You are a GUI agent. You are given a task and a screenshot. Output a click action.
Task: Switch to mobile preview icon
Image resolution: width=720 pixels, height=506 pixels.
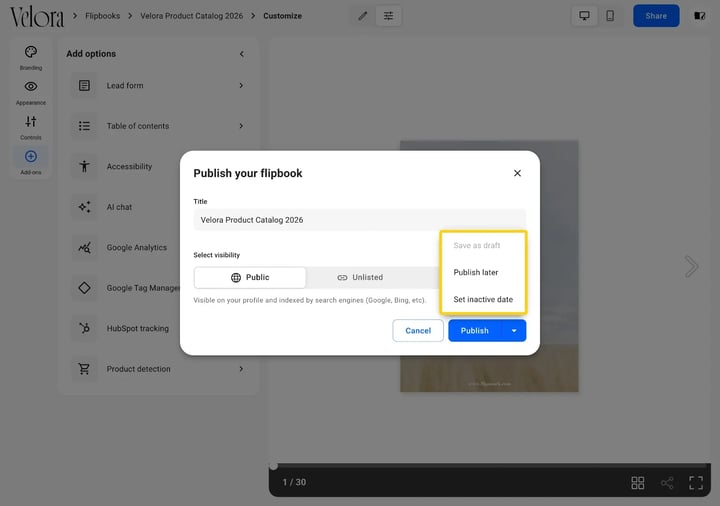coord(610,16)
